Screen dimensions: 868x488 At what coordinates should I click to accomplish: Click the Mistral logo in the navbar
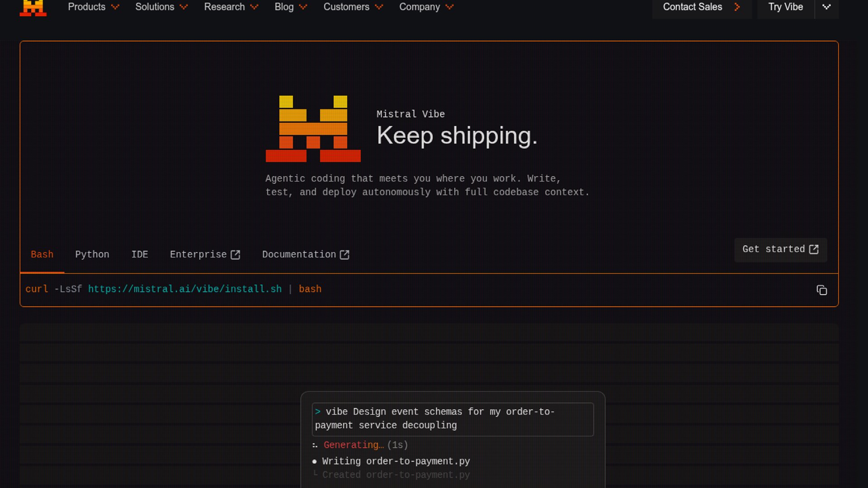33,8
